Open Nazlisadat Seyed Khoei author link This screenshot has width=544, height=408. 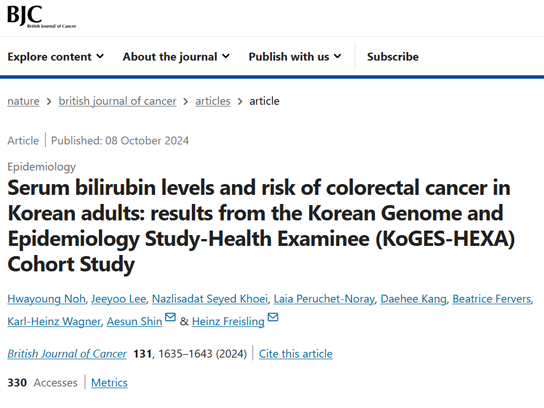pyautogui.click(x=210, y=299)
